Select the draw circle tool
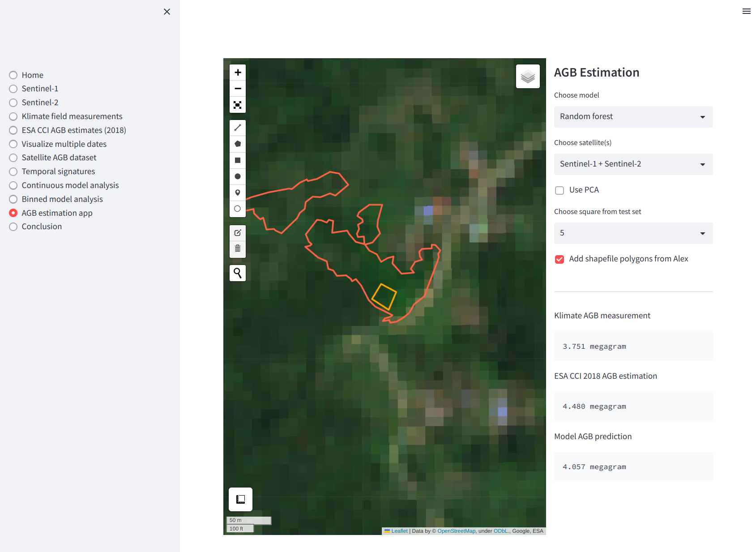 point(238,176)
